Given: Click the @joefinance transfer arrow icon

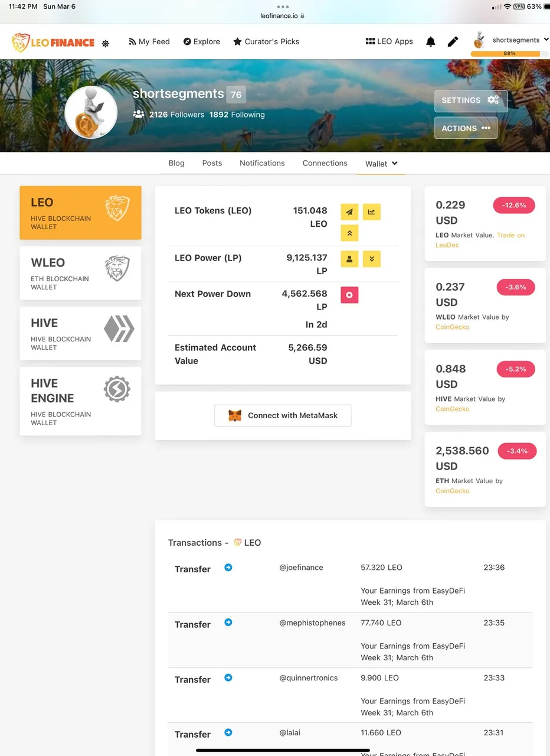Looking at the screenshot, I should click(x=228, y=568).
